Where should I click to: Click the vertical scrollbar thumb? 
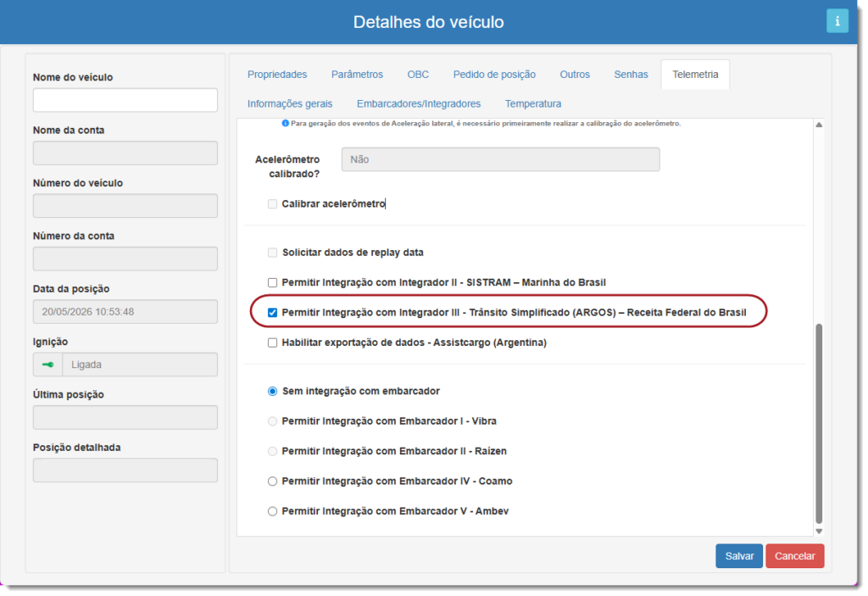pos(819,424)
